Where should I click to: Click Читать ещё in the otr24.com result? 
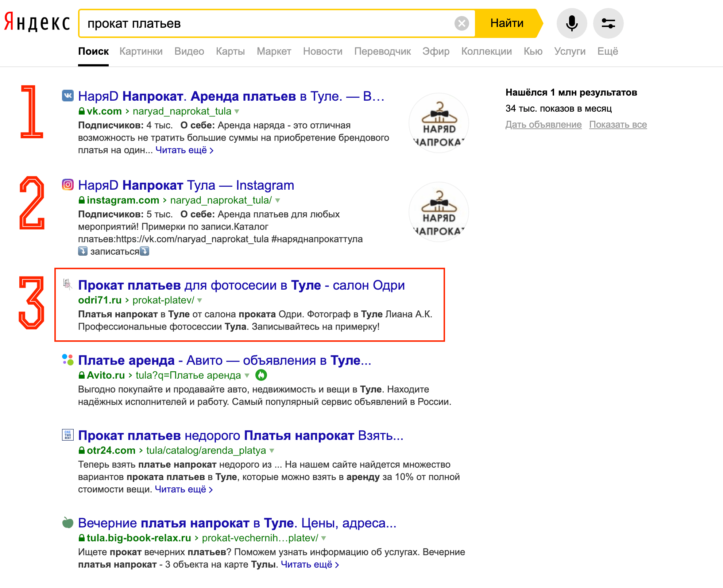coord(184,489)
